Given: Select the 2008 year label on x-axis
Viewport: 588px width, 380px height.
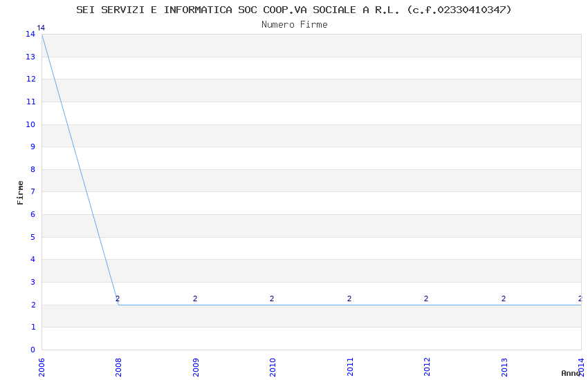Looking at the screenshot, I should [x=118, y=368].
